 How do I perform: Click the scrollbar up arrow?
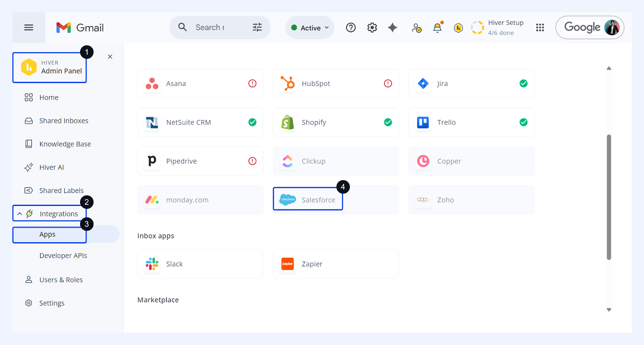(x=609, y=68)
